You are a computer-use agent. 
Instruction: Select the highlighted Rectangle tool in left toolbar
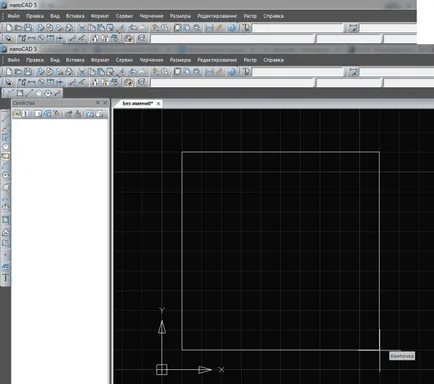click(6, 156)
